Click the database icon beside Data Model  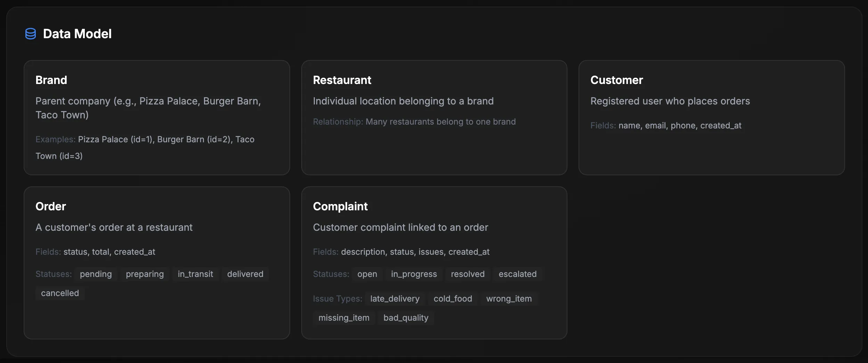pyautogui.click(x=31, y=34)
